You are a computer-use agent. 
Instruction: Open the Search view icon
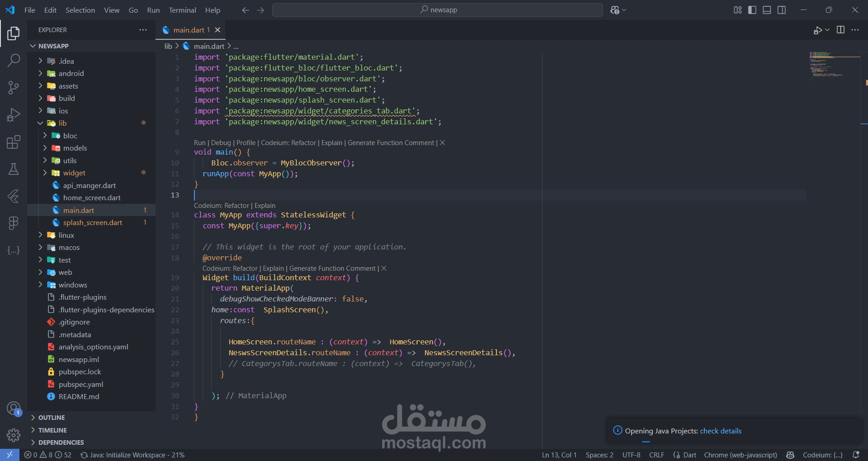click(x=14, y=60)
